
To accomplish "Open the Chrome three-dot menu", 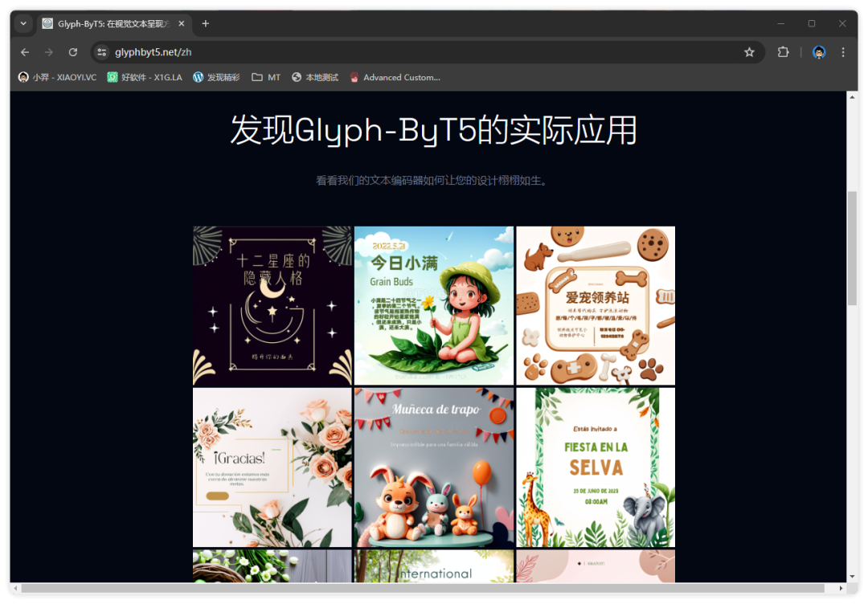I will tap(842, 52).
